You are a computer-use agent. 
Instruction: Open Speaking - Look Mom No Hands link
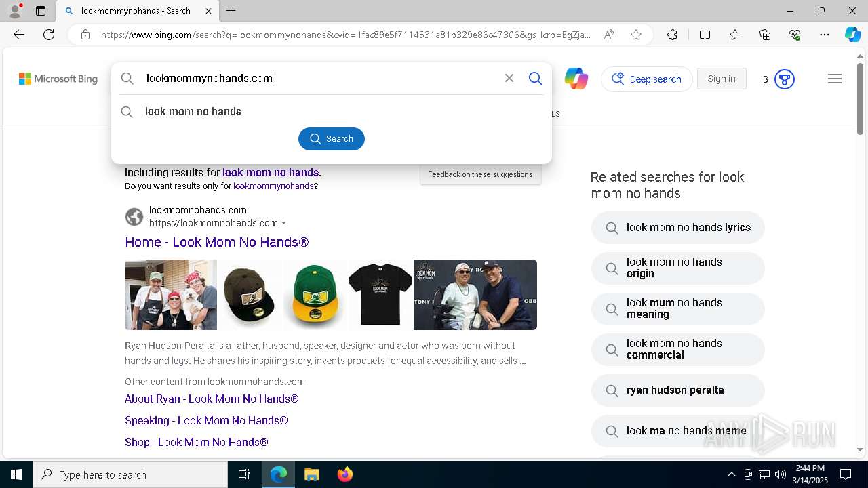point(206,420)
